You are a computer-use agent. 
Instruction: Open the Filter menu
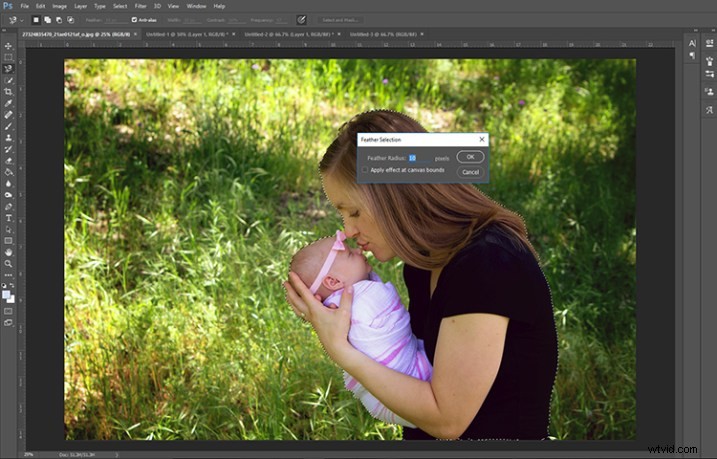pyautogui.click(x=140, y=6)
